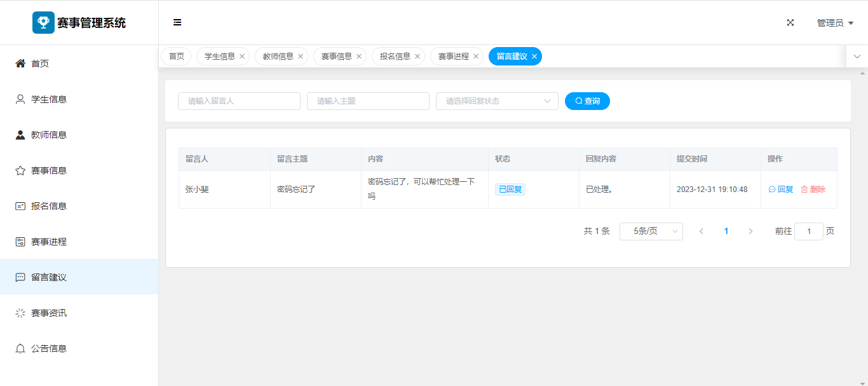Click the trophy logo icon
The height and width of the screenshot is (386, 868).
tap(43, 22)
